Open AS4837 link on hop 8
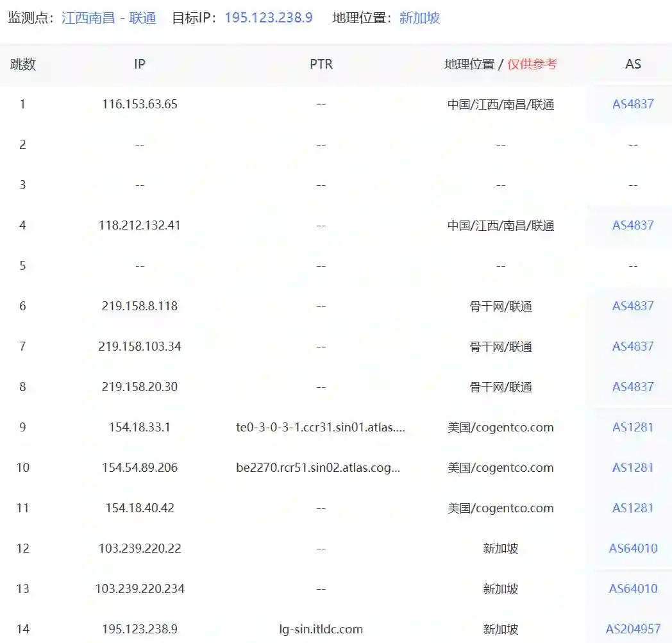This screenshot has height=643, width=672. click(x=633, y=387)
